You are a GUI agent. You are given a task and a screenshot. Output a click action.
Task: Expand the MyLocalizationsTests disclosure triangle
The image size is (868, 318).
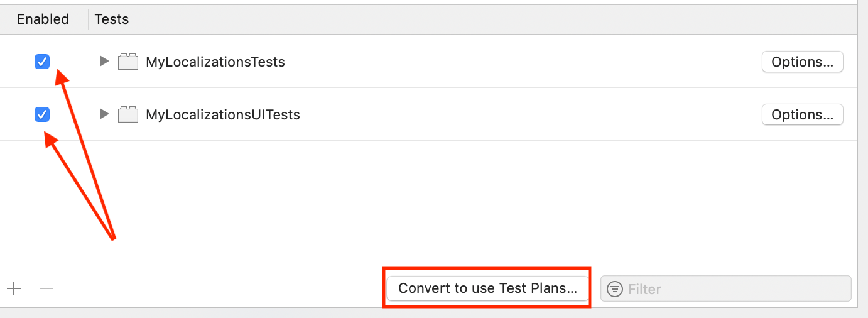[104, 62]
